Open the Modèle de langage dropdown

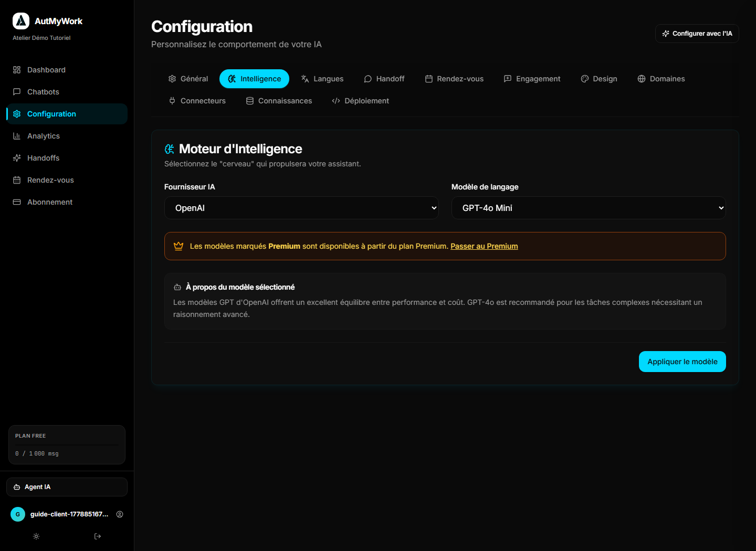[589, 208]
